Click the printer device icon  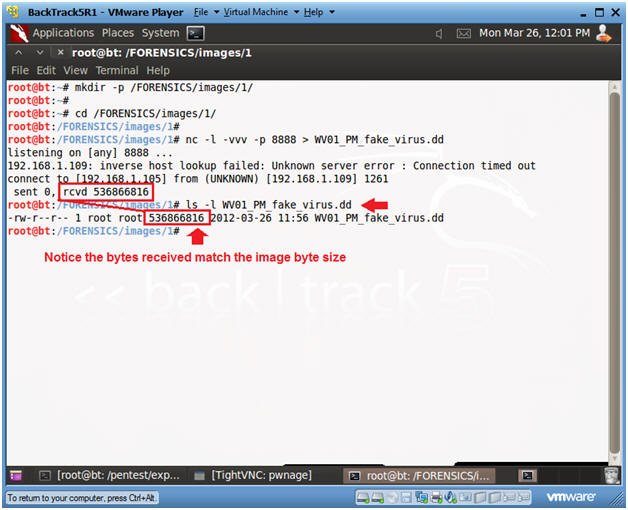[x=437, y=498]
